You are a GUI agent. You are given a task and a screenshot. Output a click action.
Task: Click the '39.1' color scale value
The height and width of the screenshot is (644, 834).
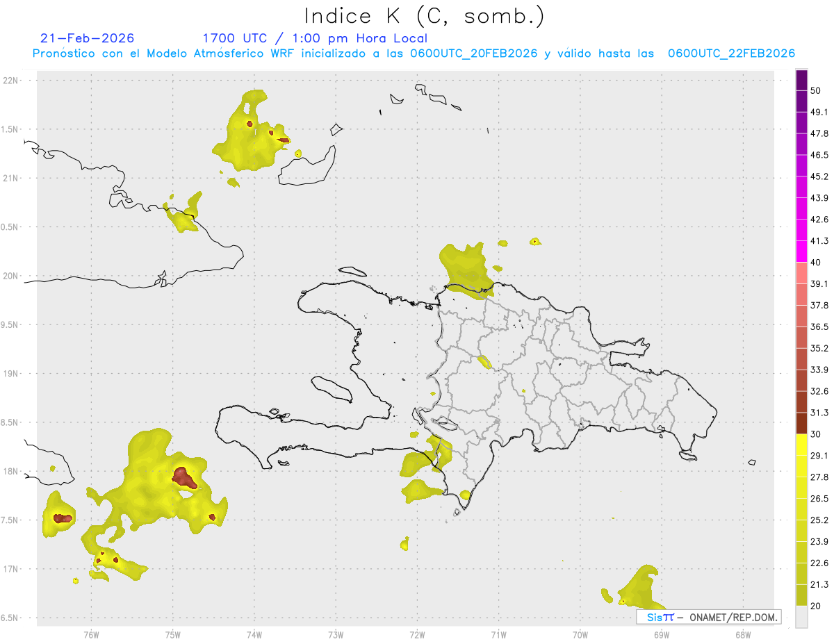pyautogui.click(x=819, y=283)
